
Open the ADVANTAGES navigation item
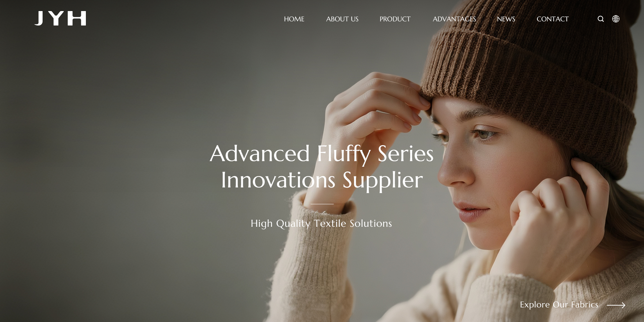pos(454,19)
